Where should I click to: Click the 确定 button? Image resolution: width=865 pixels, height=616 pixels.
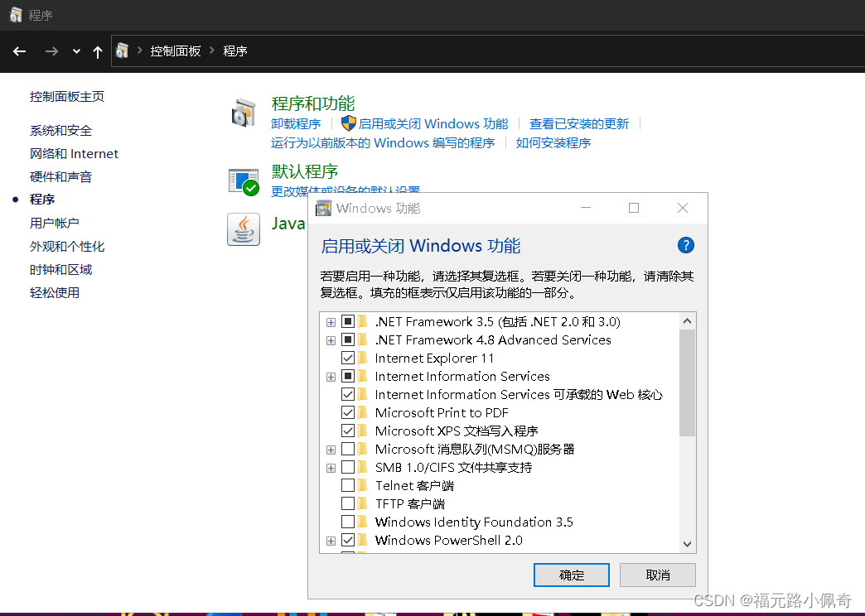tap(572, 575)
